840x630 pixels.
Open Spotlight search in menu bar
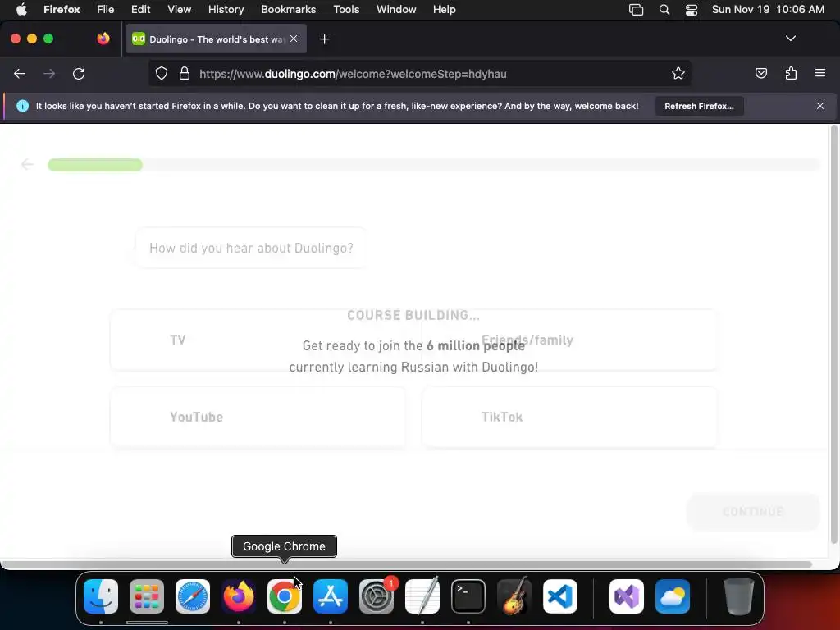pos(664,10)
